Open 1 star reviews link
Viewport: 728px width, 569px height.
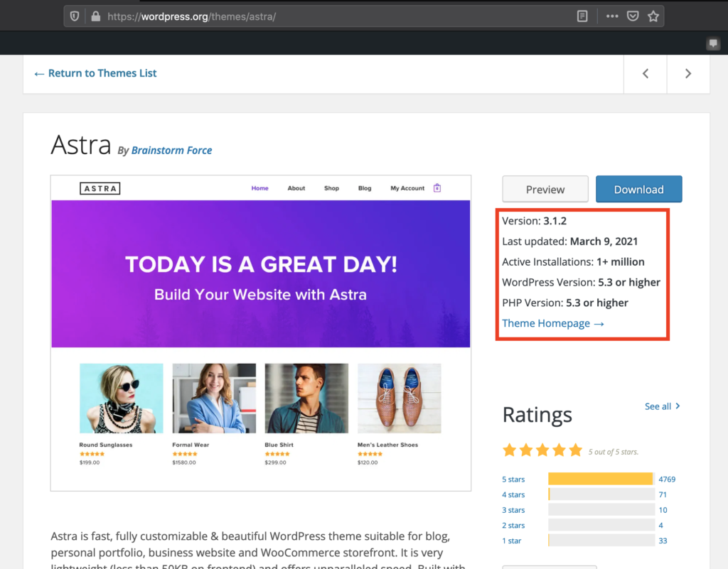[511, 541]
